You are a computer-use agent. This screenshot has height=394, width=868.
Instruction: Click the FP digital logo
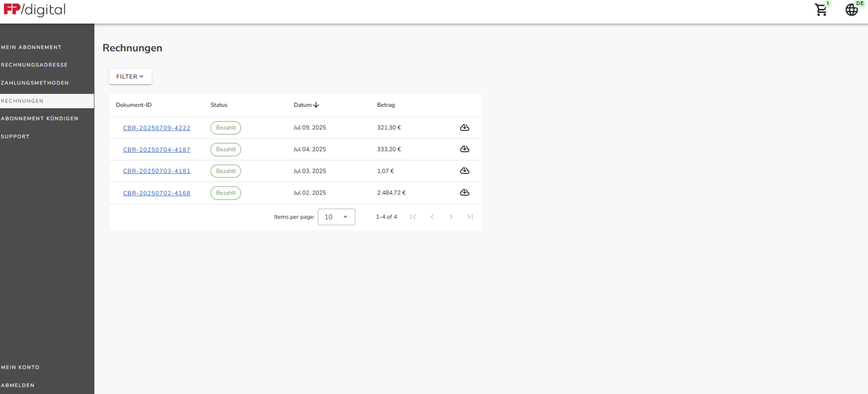click(35, 10)
